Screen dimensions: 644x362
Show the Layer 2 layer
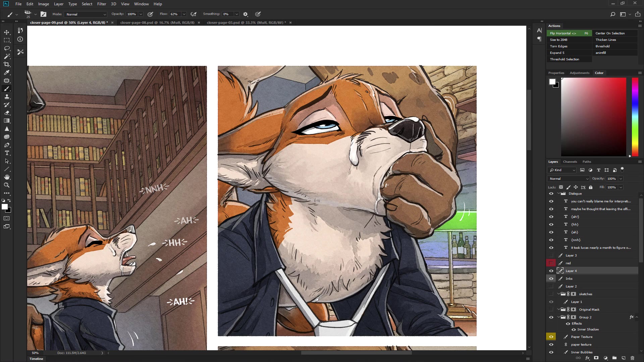click(x=551, y=286)
